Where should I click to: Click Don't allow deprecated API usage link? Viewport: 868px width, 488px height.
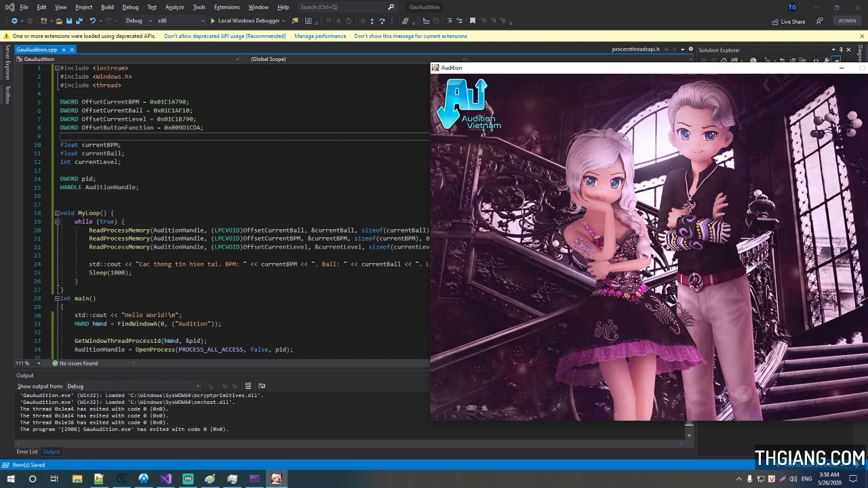click(224, 36)
